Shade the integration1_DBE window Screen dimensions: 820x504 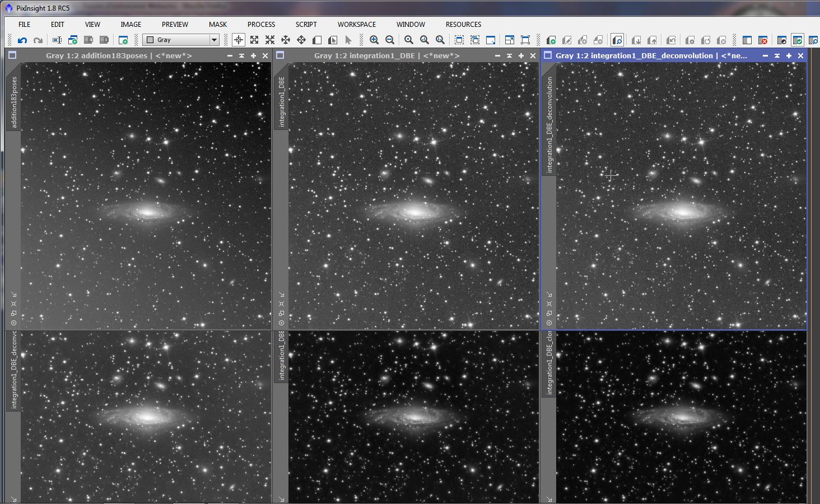pos(510,56)
